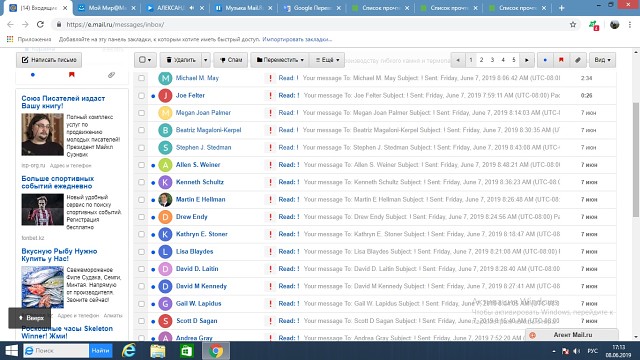The width and height of the screenshot is (640, 360).
Task: Bookmark this page with the star icon
Action: (573, 24)
